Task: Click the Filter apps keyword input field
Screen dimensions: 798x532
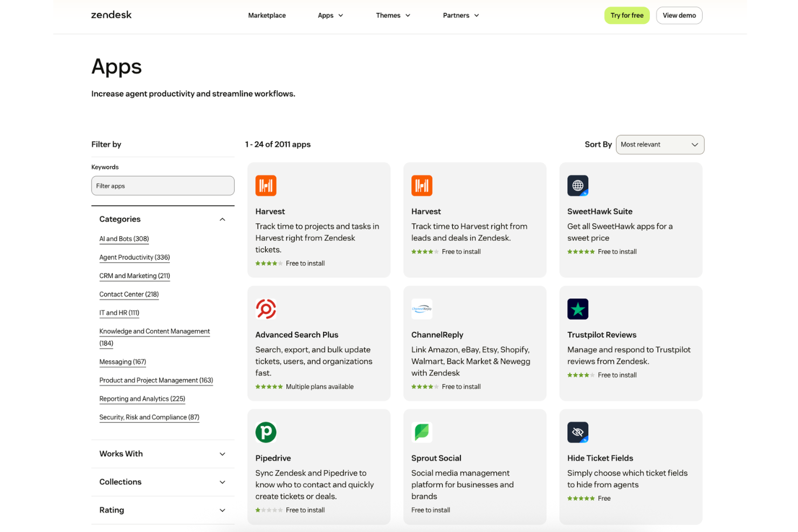Action: (162, 185)
